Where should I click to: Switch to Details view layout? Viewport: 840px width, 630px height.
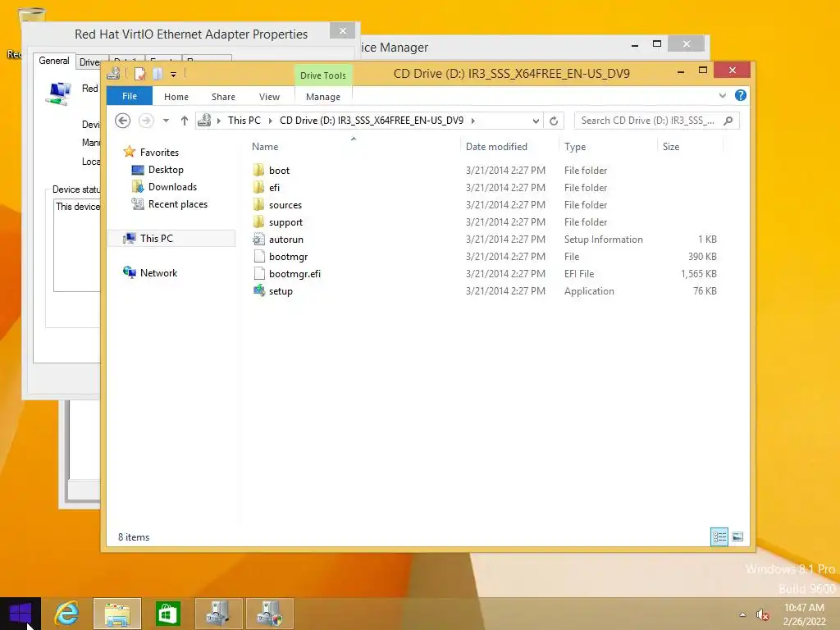point(719,536)
